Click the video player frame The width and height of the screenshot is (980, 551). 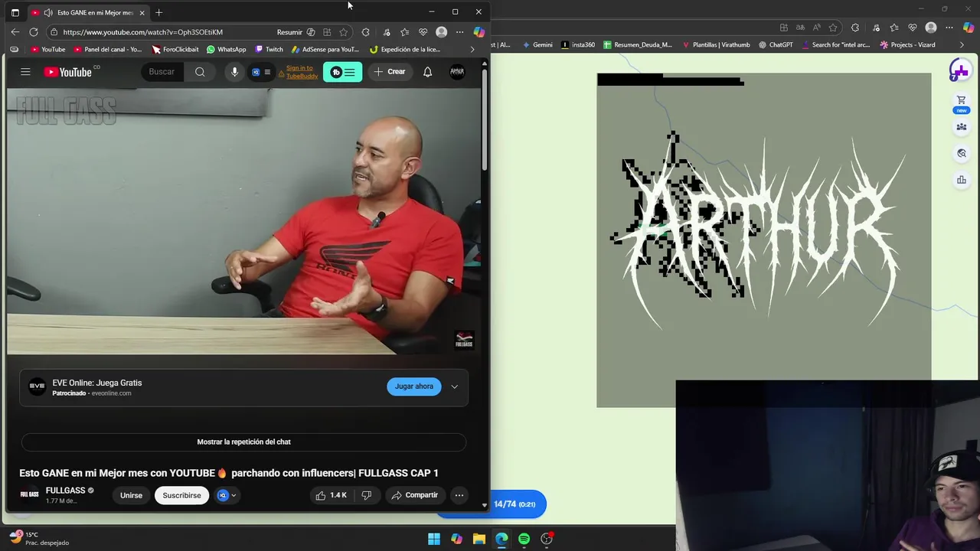[x=243, y=222]
